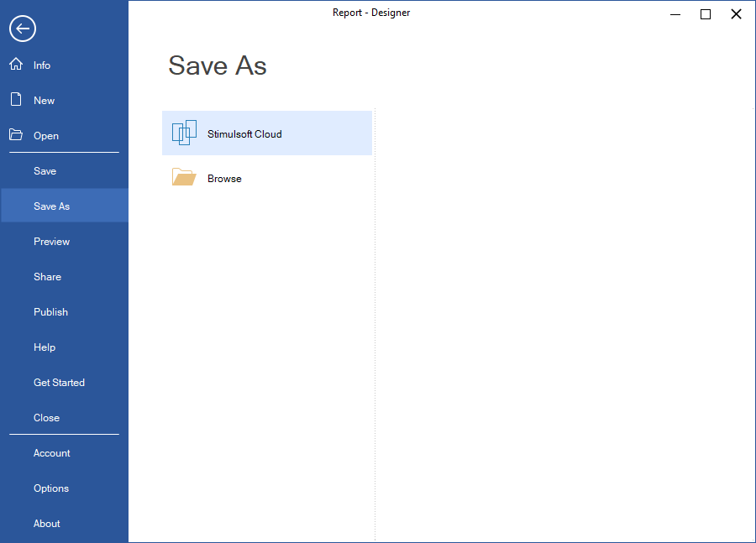Open Get Started page
The height and width of the screenshot is (543, 756).
(x=59, y=382)
